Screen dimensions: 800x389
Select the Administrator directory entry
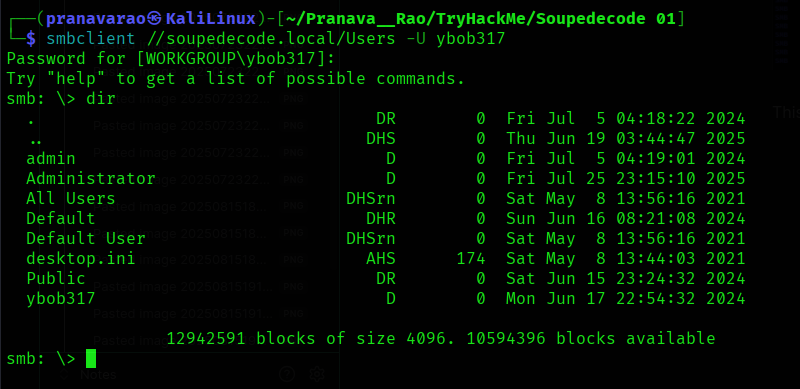pos(91,179)
